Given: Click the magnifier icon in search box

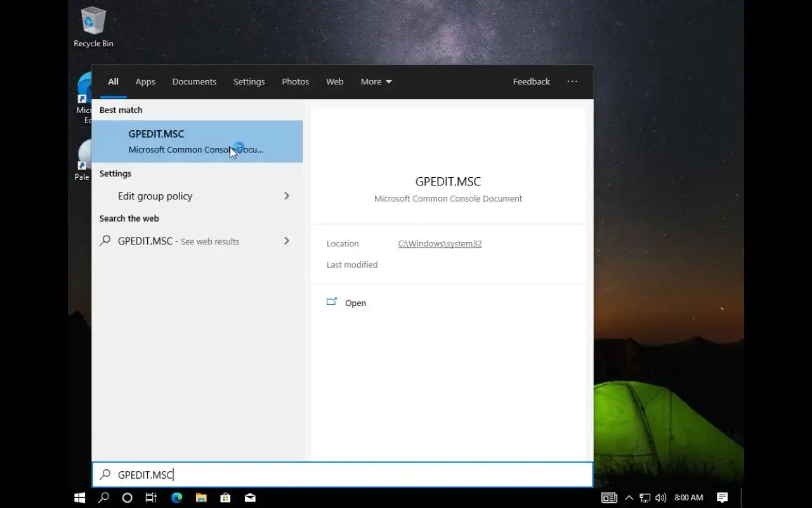Looking at the screenshot, I should tap(105, 474).
